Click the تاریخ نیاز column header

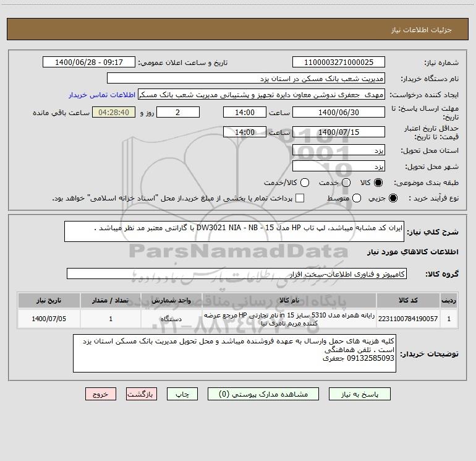click(x=49, y=301)
